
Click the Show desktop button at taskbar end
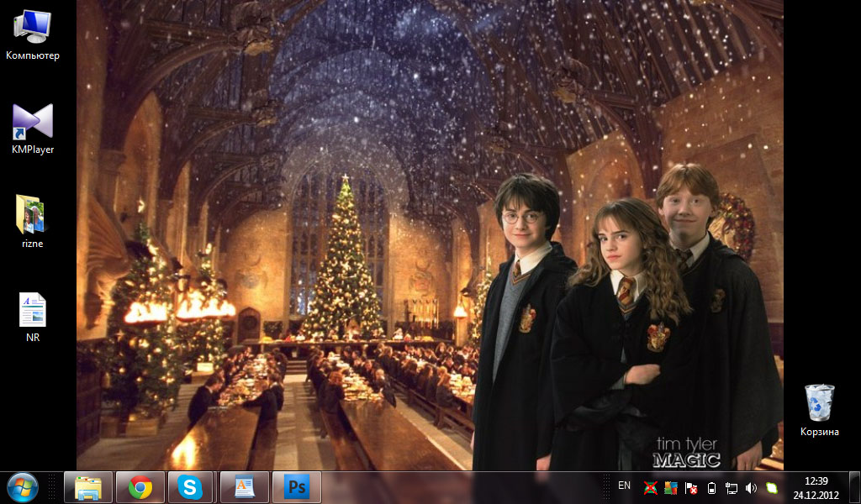pyautogui.click(x=855, y=487)
